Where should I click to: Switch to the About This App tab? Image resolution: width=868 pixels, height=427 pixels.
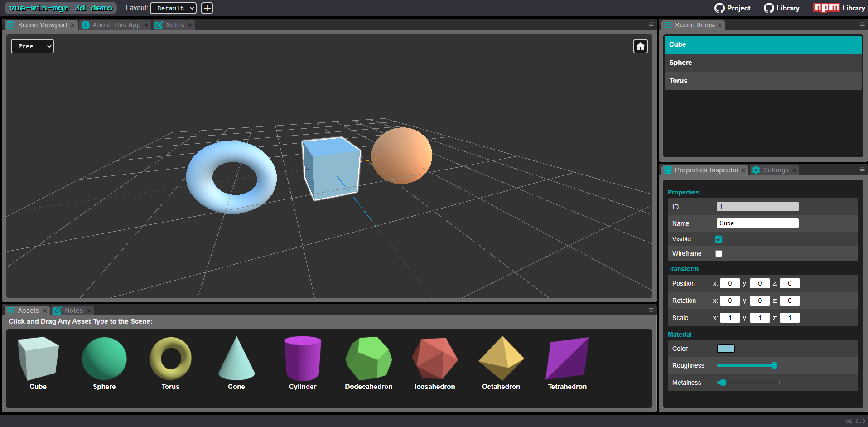click(x=116, y=25)
